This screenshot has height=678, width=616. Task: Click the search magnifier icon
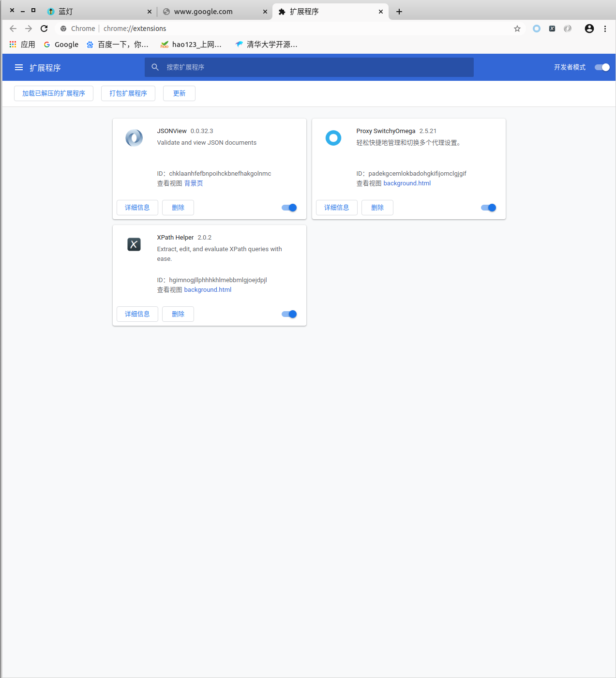(155, 67)
